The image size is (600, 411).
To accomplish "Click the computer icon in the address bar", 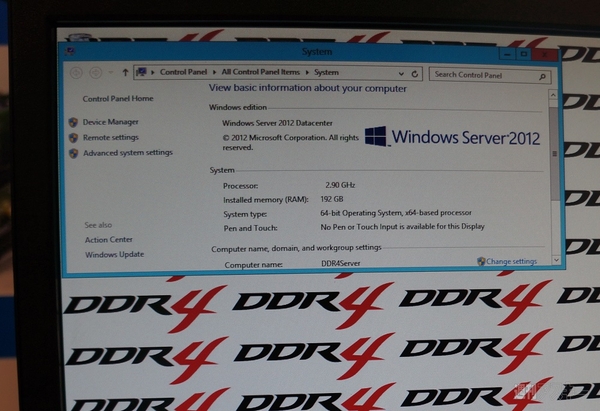I will pos(142,72).
